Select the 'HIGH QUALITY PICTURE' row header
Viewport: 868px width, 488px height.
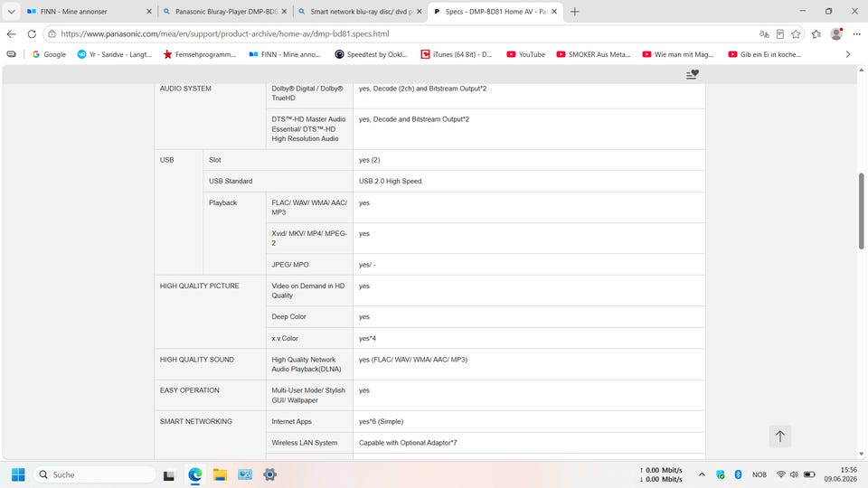click(211, 312)
